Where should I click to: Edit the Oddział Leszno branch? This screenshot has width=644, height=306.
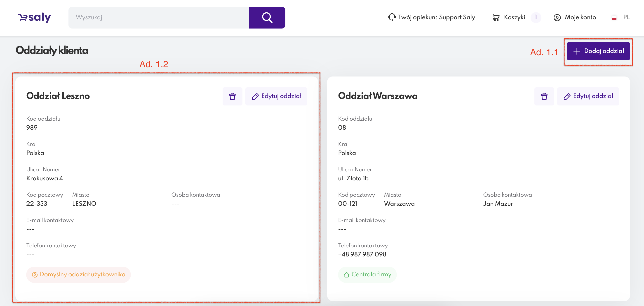(x=276, y=96)
